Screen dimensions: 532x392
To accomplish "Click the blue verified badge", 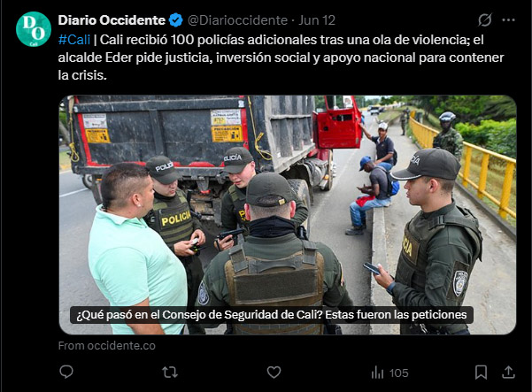I will tap(176, 20).
